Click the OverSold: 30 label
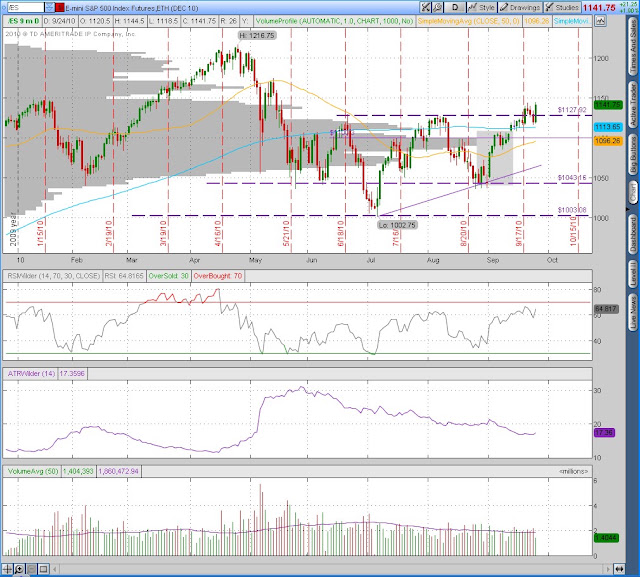Screen dimensions: 640x577 (169, 276)
